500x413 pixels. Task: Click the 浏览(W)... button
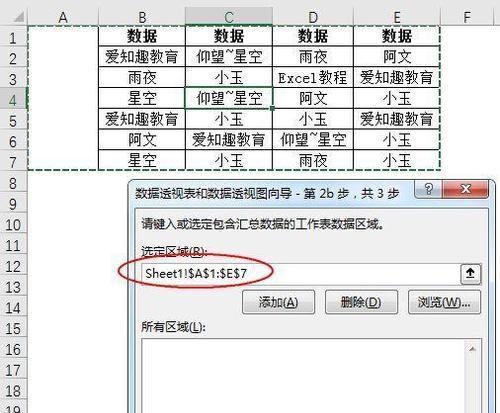[444, 302]
